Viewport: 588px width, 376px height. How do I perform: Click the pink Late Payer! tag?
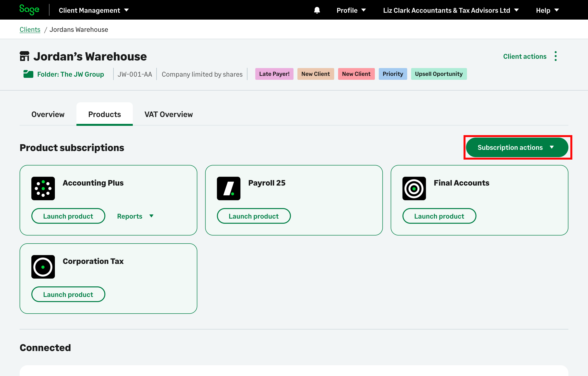coord(274,74)
